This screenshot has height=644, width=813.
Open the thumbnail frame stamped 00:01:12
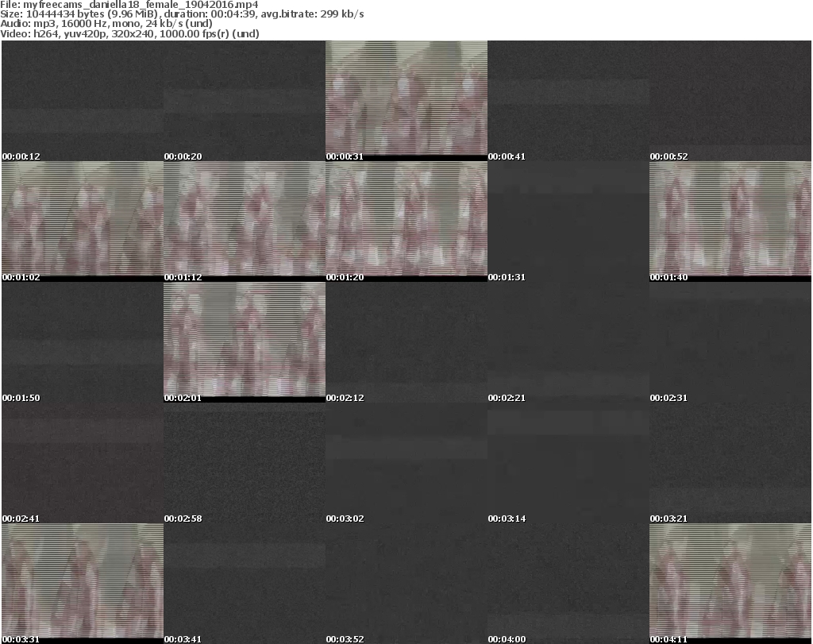[x=245, y=222]
